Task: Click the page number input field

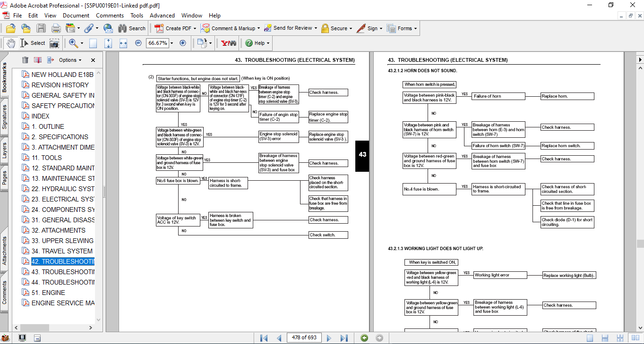Action: [x=304, y=338]
